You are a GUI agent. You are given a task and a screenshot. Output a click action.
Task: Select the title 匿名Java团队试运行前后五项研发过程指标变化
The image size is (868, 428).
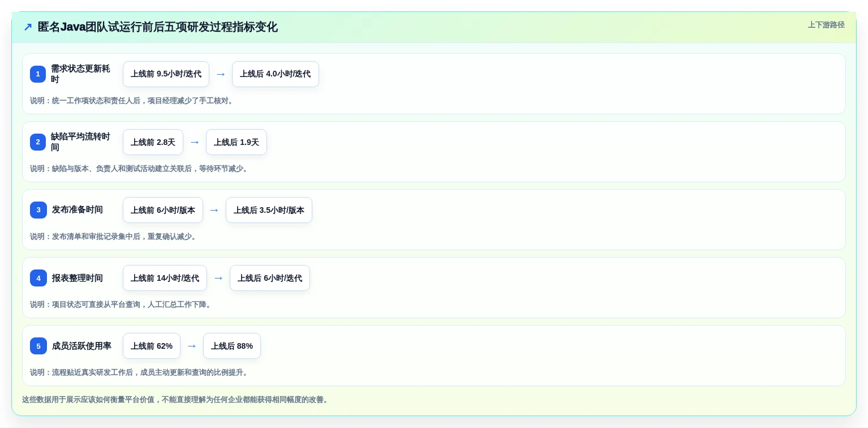(x=157, y=27)
